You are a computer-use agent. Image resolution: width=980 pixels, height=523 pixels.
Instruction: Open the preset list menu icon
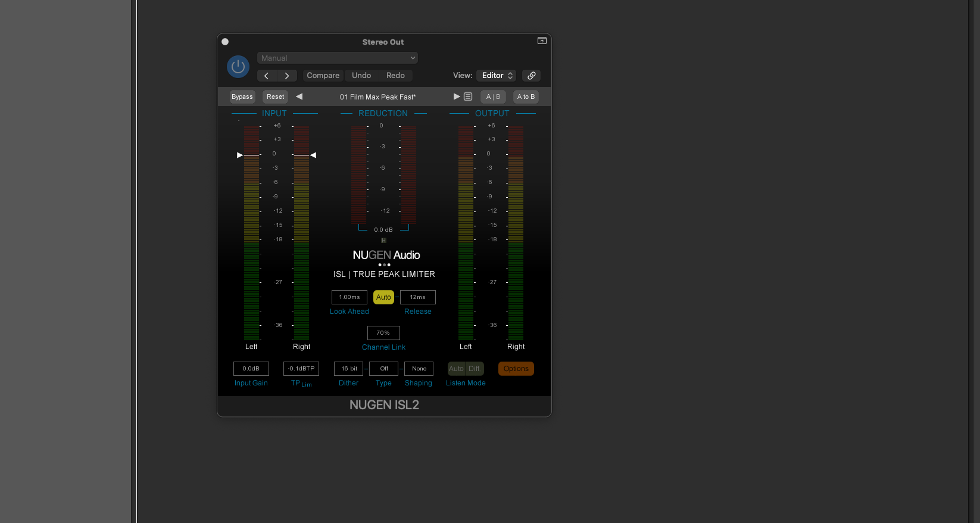tap(468, 96)
